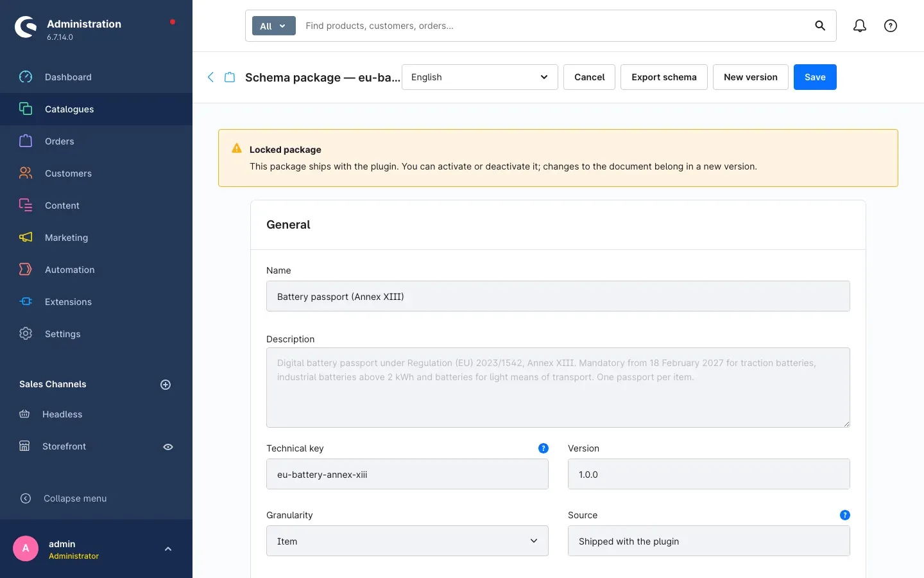924x578 pixels.
Task: Click Export schema button
Action: coord(664,77)
